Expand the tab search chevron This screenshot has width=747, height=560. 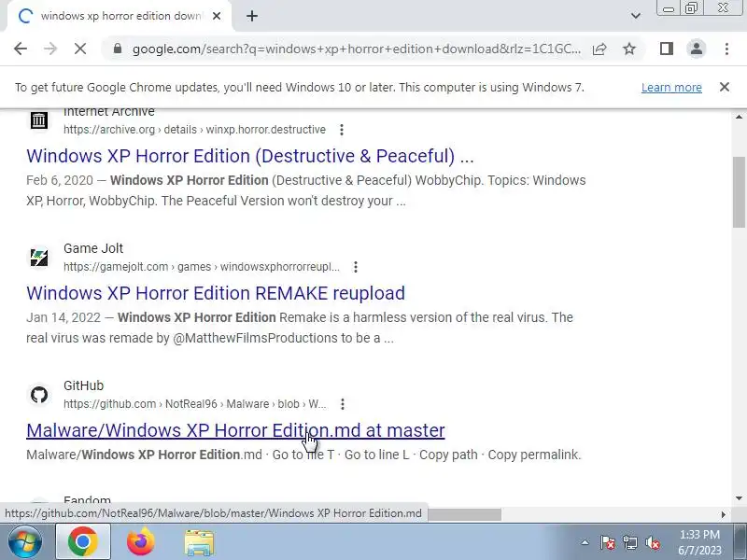(636, 16)
